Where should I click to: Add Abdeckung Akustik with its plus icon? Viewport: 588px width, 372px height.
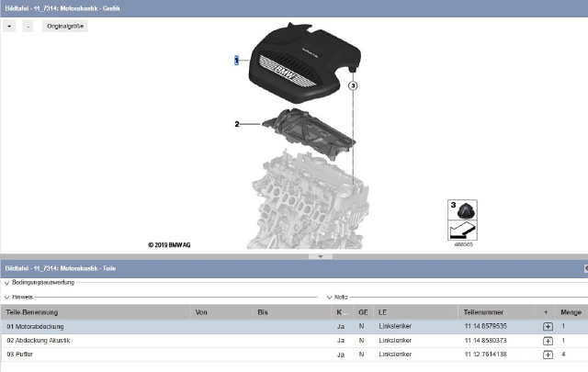[x=548, y=341]
